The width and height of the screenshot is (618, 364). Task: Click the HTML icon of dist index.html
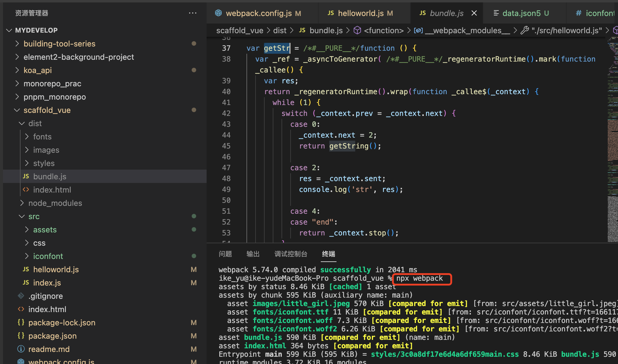click(x=26, y=190)
